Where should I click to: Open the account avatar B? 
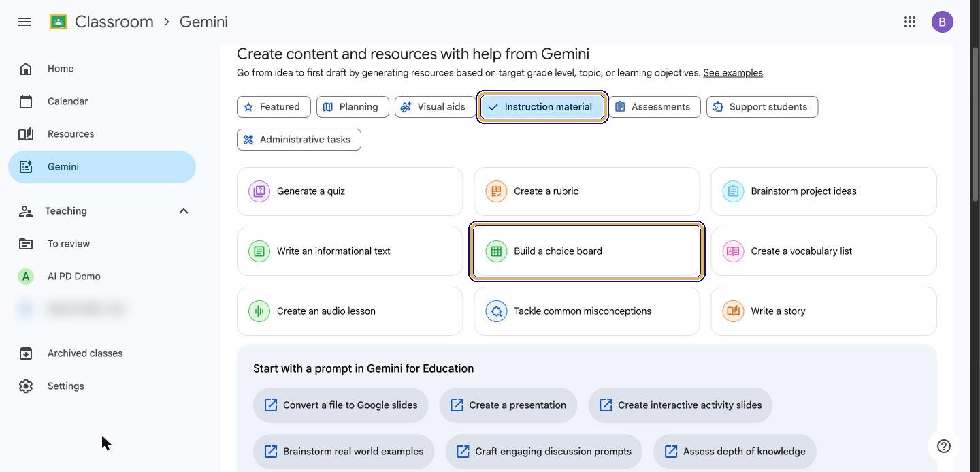(x=943, y=22)
